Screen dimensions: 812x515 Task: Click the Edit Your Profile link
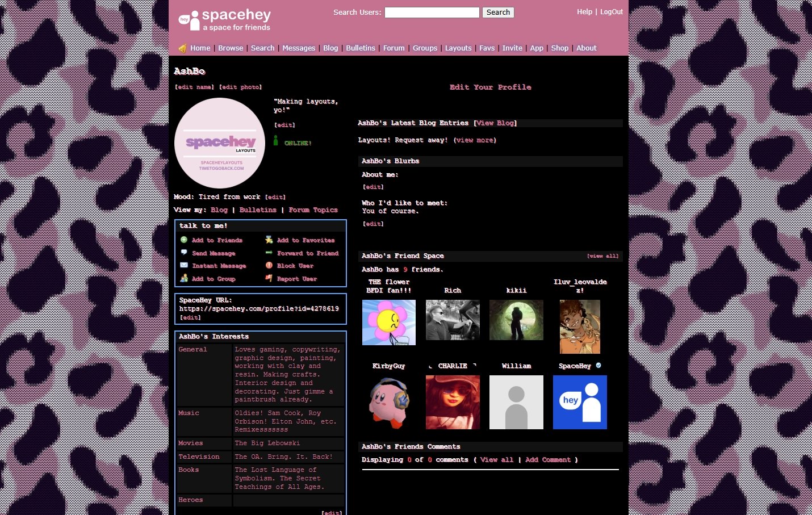point(490,87)
